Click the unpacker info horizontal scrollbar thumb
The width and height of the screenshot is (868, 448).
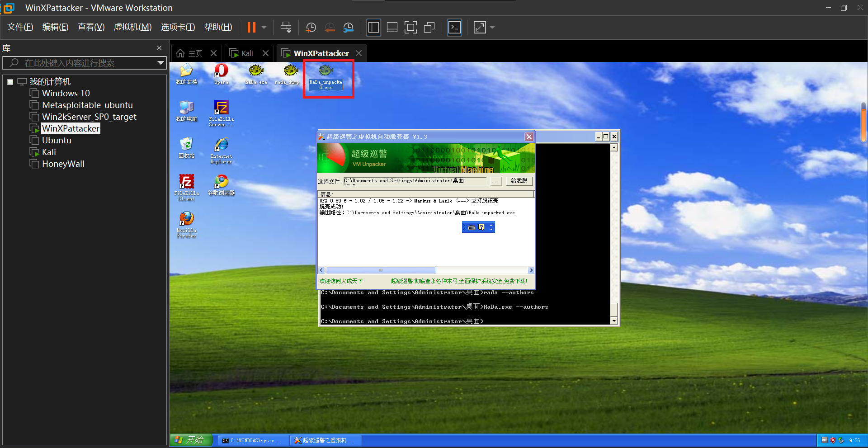381,270
